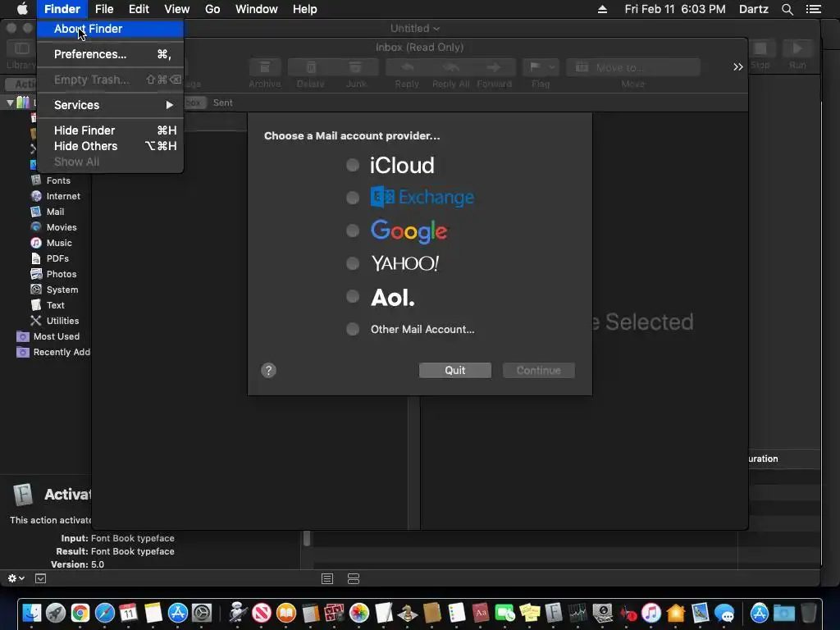Select the Aol radio button
This screenshot has height=630, width=840.
coord(353,296)
